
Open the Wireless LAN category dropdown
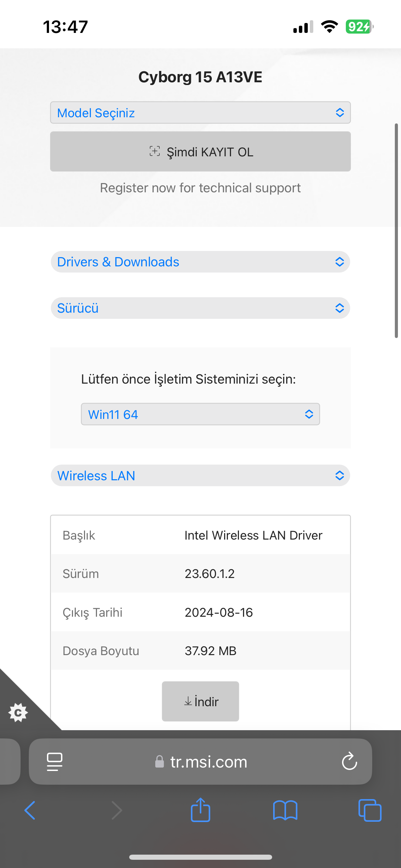click(x=200, y=475)
